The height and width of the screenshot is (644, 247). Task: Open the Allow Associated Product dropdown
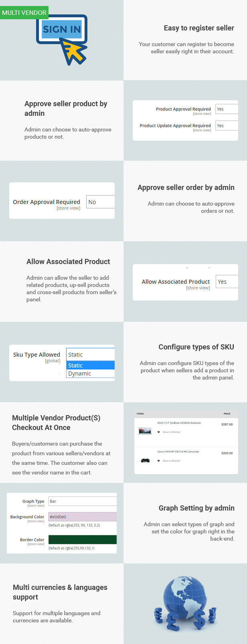[x=227, y=282]
